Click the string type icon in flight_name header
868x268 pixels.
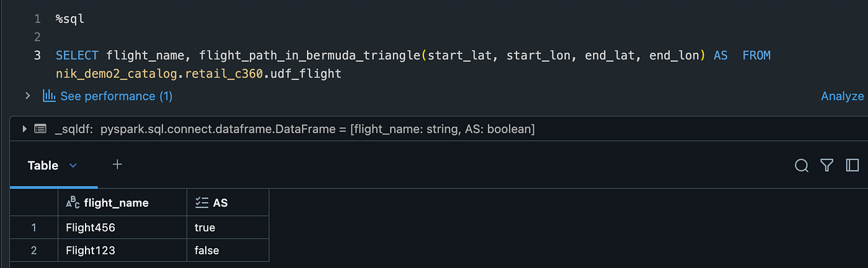coord(73,202)
